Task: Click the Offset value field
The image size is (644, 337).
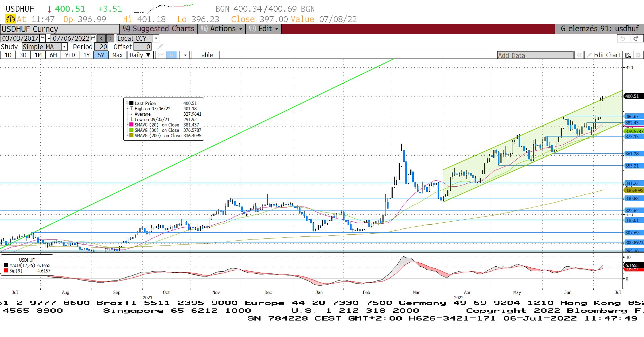Action: [x=143, y=47]
